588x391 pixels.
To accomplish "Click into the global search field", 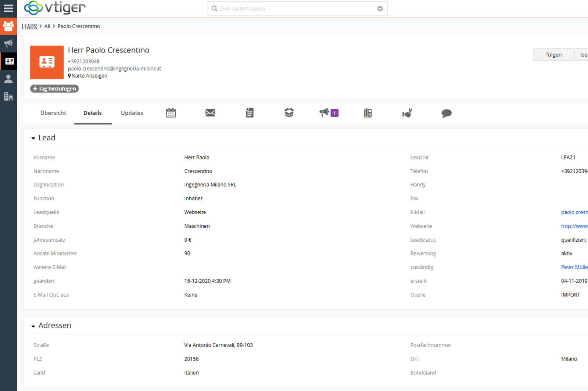I will (x=294, y=9).
